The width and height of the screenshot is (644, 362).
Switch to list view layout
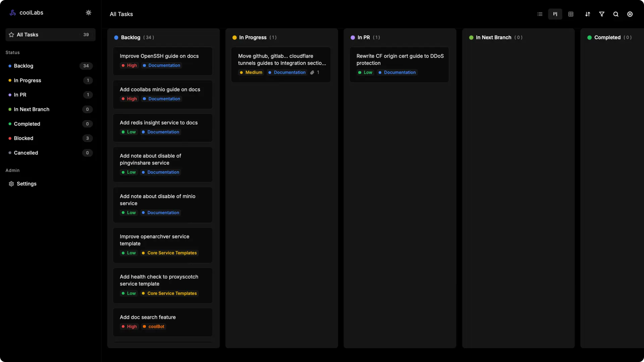[x=540, y=14]
